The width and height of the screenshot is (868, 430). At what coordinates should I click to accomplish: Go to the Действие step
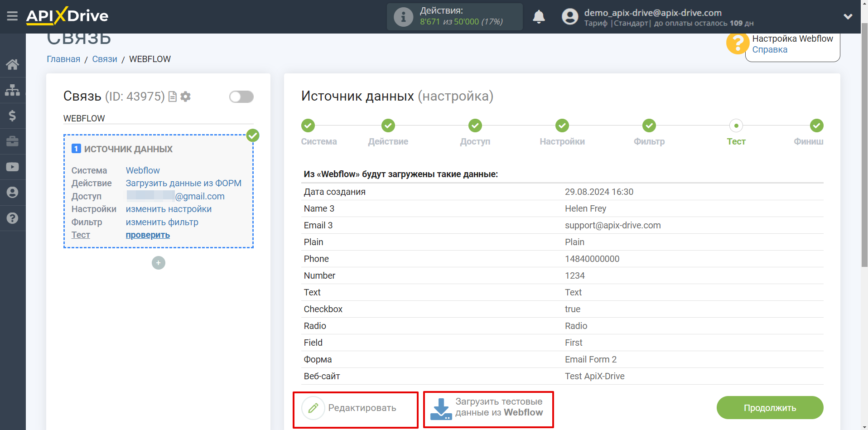(x=388, y=126)
